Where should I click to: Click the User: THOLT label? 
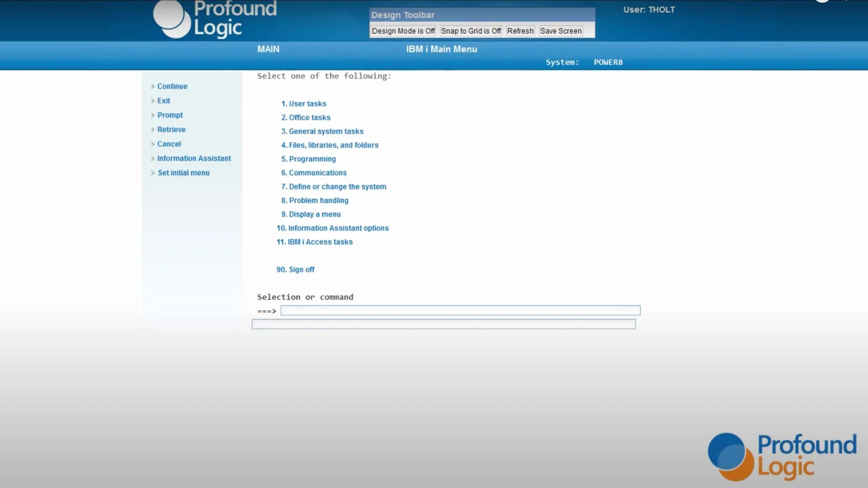coord(649,10)
